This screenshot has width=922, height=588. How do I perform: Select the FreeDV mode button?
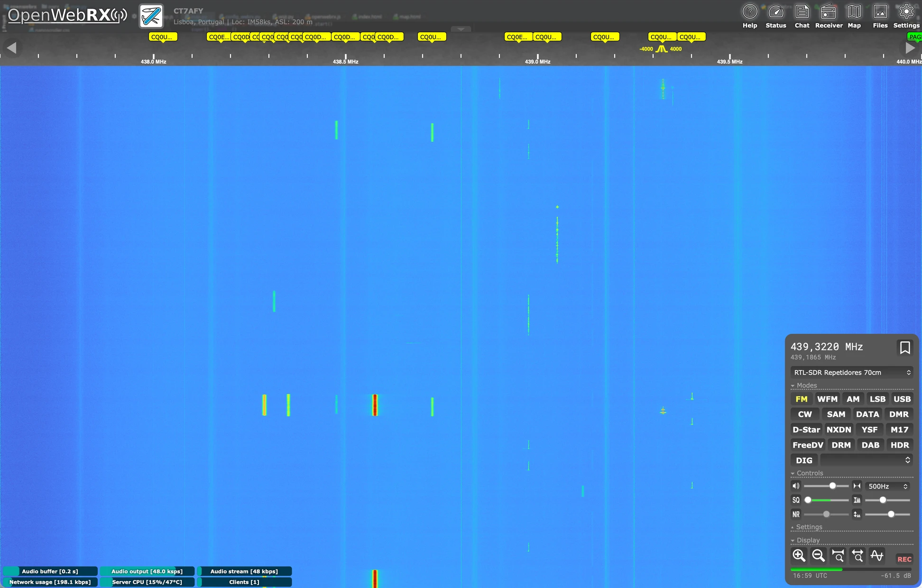[808, 445]
